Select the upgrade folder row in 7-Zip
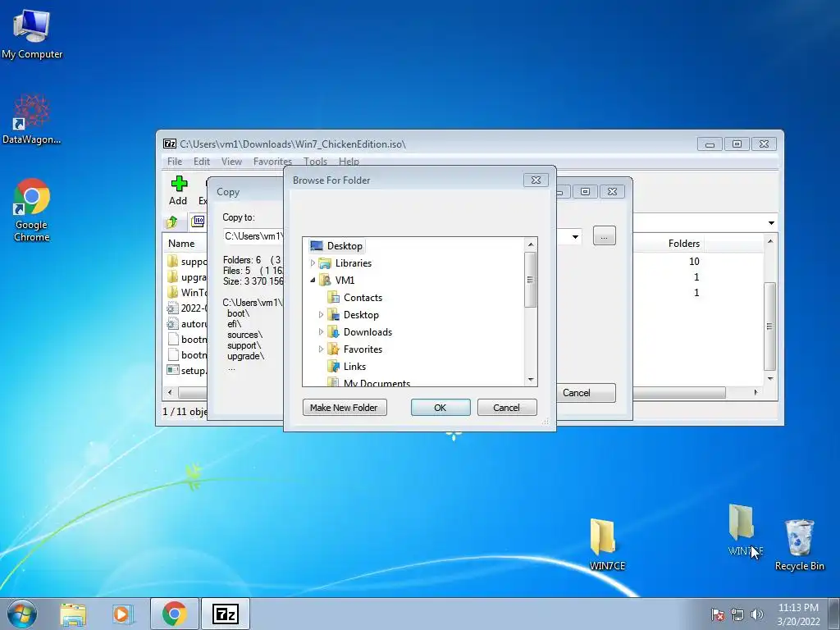The height and width of the screenshot is (630, 840). [186, 277]
